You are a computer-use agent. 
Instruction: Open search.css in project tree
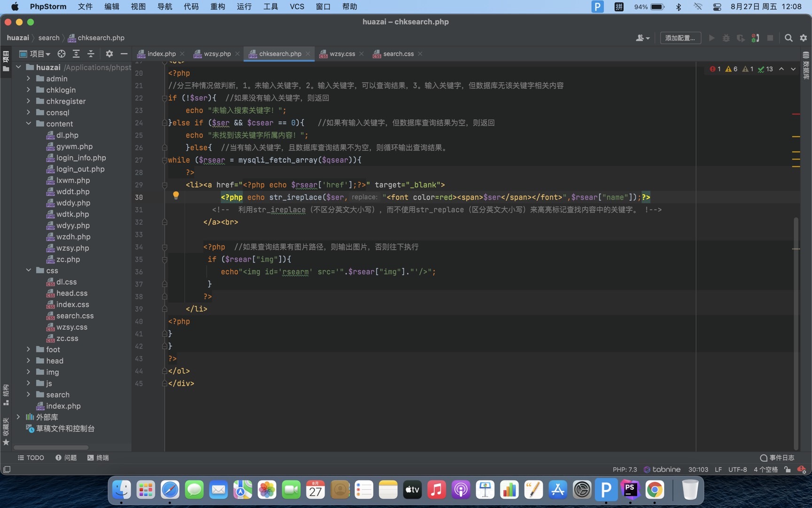click(75, 316)
